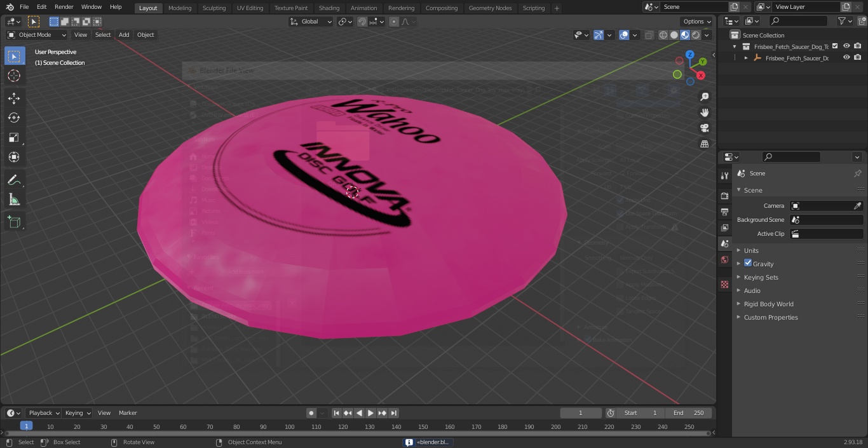Toggle proportional editing button
The height and width of the screenshot is (448, 868).
(394, 22)
